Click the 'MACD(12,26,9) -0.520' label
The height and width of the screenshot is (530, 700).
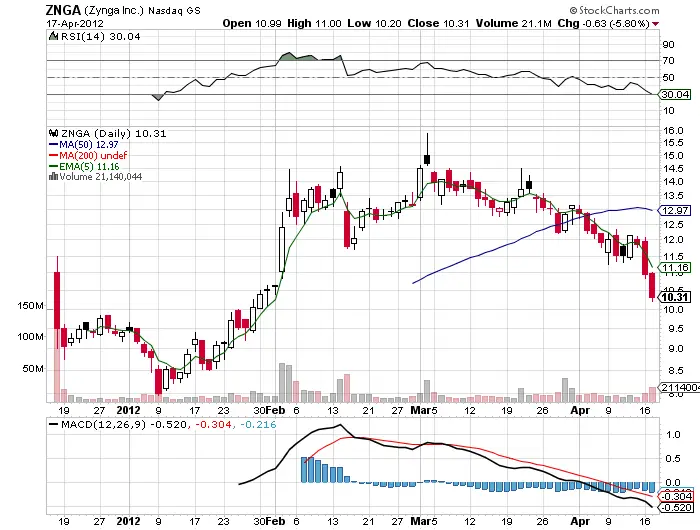[124, 425]
